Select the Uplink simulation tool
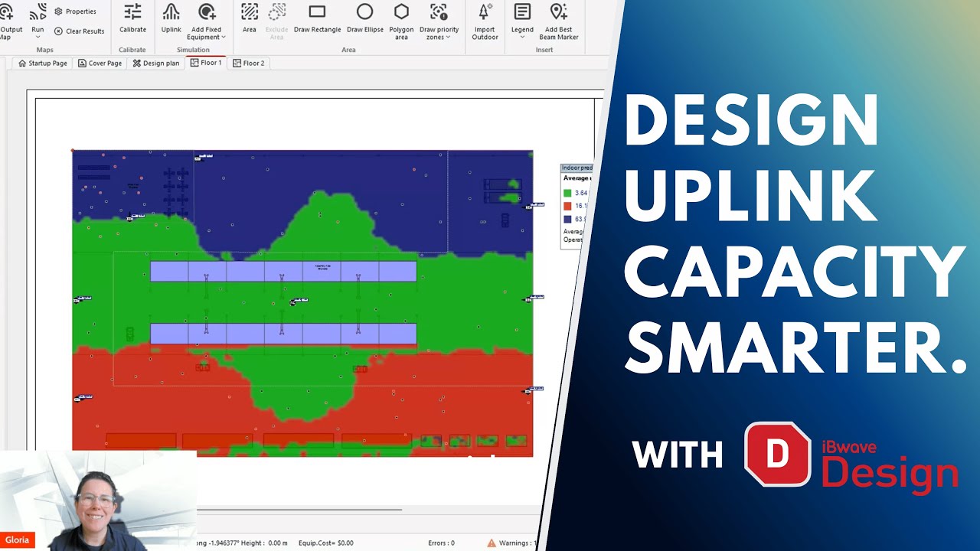The image size is (980, 551). click(x=171, y=18)
